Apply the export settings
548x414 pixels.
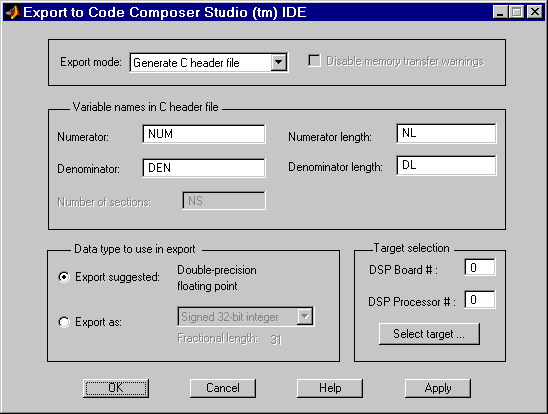pos(438,388)
